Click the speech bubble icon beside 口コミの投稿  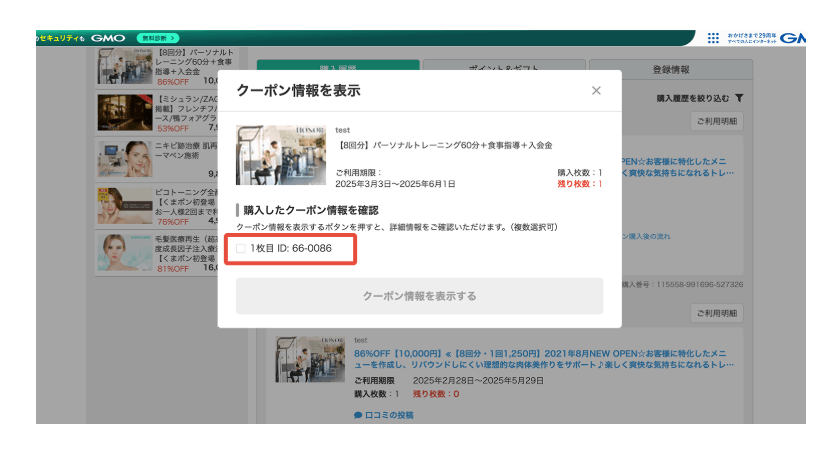tap(358, 415)
